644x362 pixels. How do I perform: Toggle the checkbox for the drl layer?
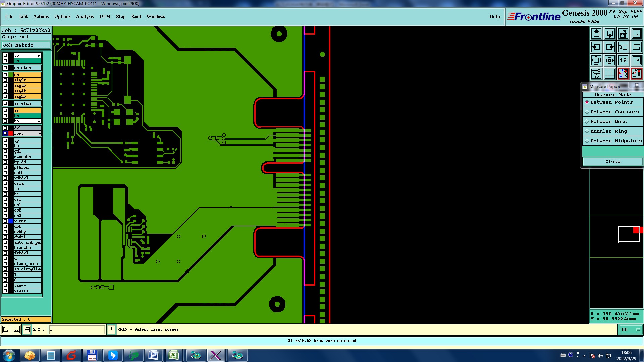pyautogui.click(x=5, y=128)
